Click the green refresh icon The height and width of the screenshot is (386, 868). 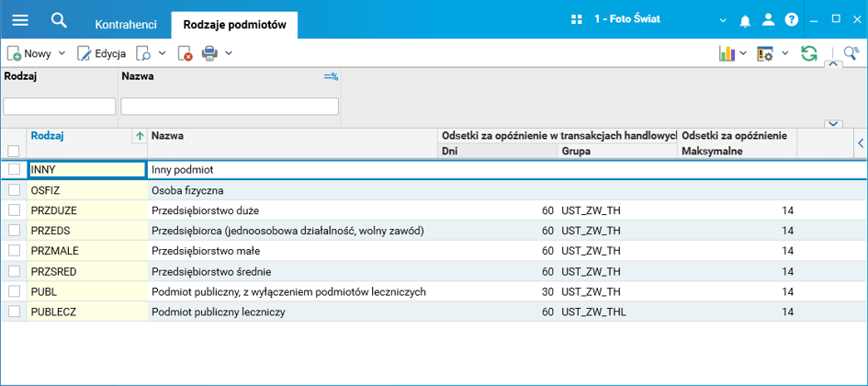pos(809,54)
